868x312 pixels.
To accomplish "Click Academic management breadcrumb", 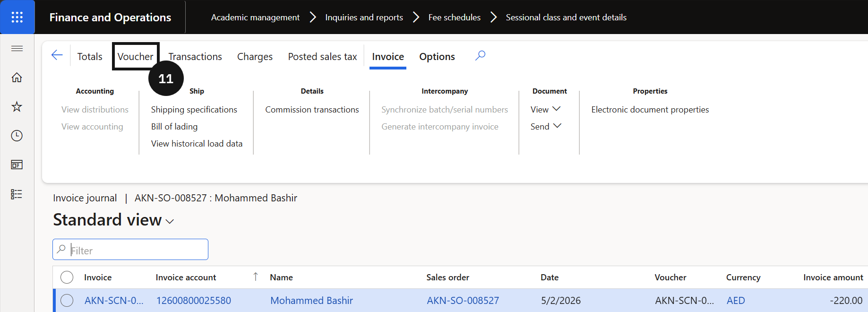I will pos(256,17).
